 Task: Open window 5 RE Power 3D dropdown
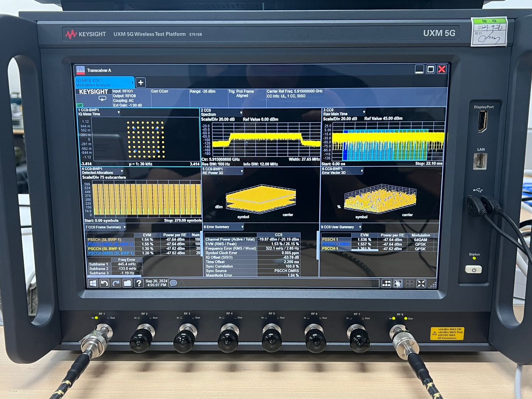pyautogui.click(x=242, y=171)
